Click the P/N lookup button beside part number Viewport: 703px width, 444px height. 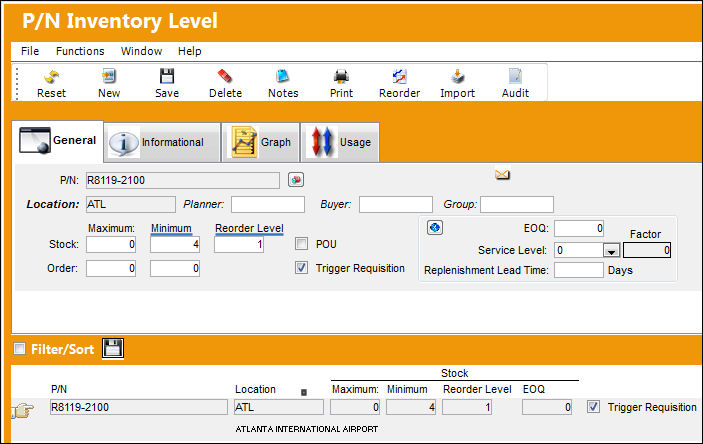click(295, 180)
